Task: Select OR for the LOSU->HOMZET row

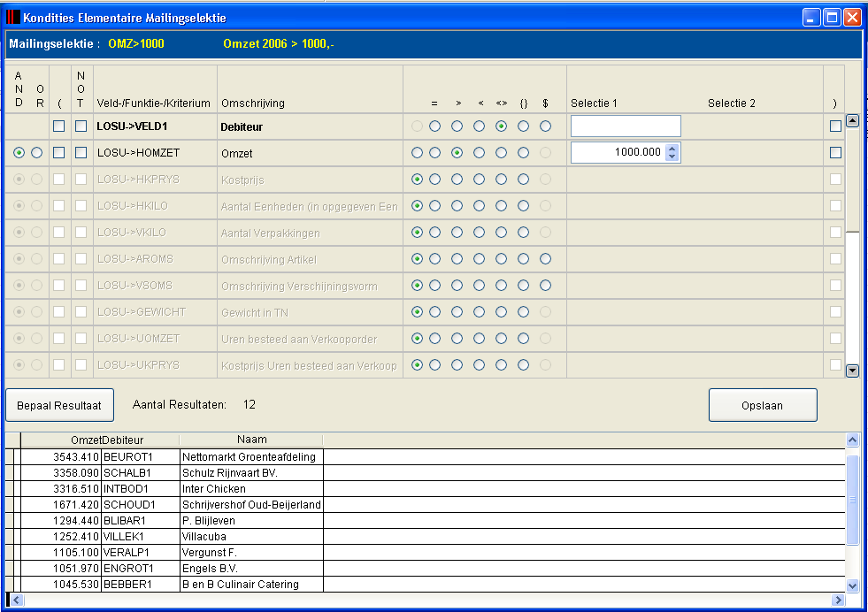Action: coord(36,153)
